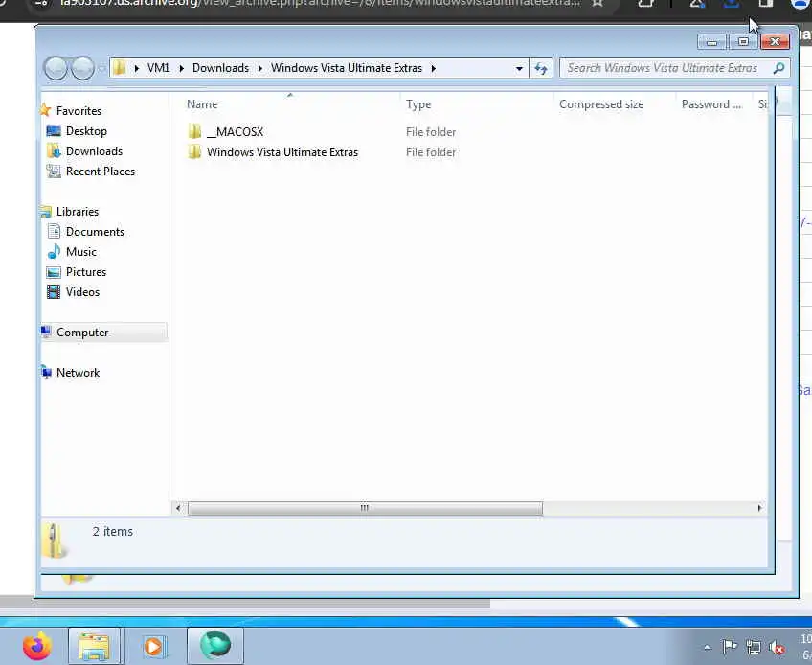Click the File folder type of __MACOSX
This screenshot has height=665, width=812.
(431, 132)
